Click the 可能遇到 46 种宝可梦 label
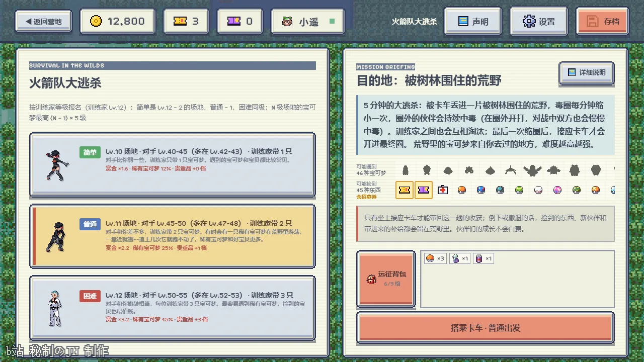Viewport: 644px width, 362px height. point(371,170)
